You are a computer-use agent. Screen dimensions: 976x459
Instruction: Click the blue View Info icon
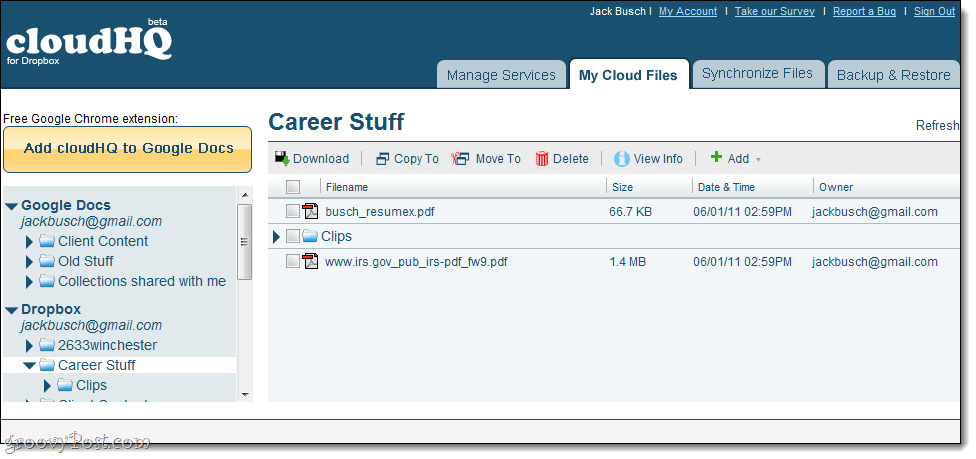point(621,159)
